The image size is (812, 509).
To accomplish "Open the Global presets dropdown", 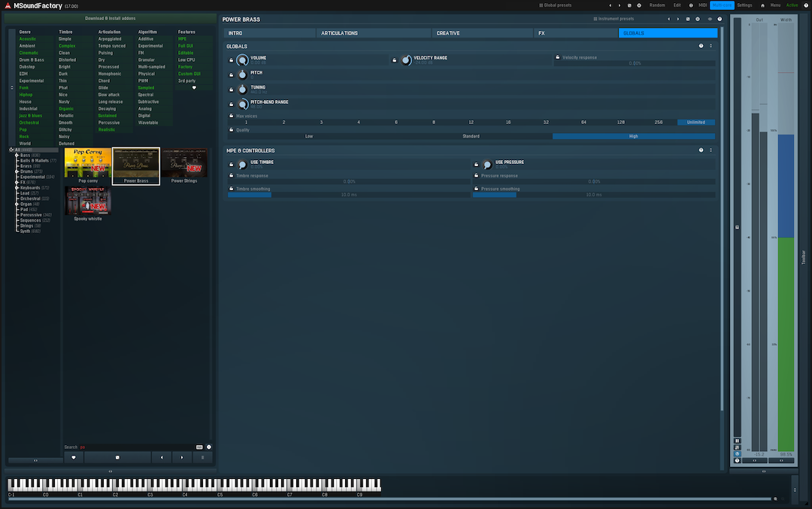I will [556, 5].
